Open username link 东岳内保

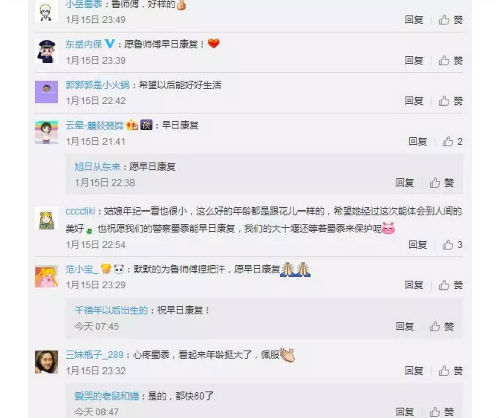pyautogui.click(x=84, y=44)
